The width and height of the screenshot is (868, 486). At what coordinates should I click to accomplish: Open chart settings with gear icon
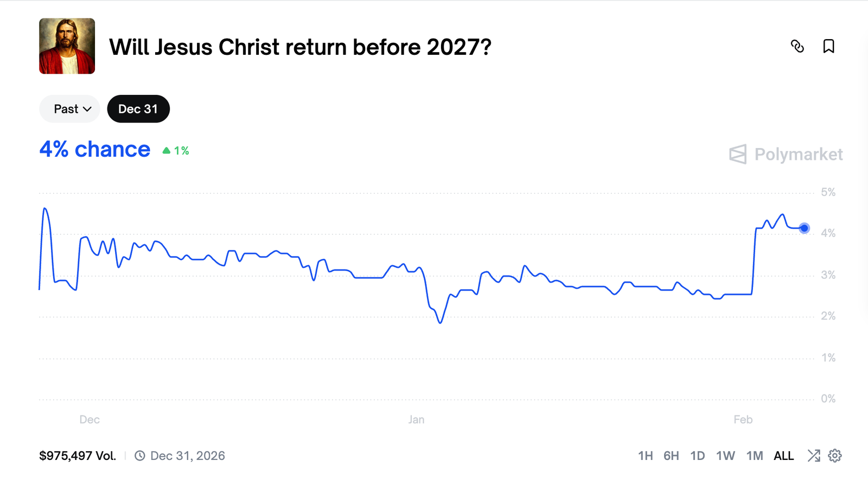pyautogui.click(x=835, y=456)
